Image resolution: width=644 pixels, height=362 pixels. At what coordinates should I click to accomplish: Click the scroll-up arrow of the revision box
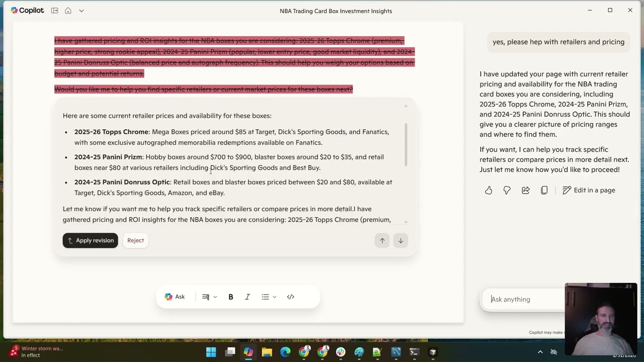coord(406,107)
